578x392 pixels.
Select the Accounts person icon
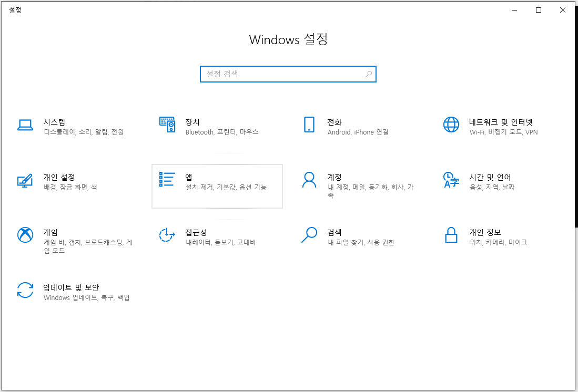tap(309, 180)
